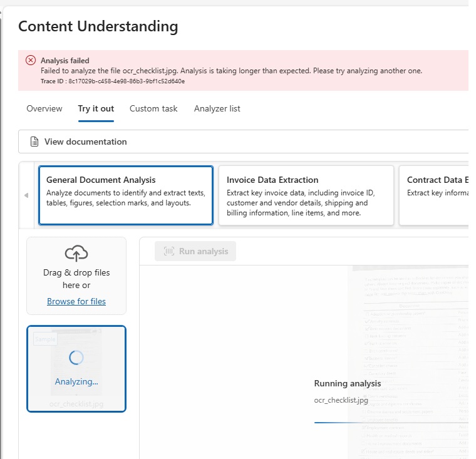Click the barcode icon on Run analysis
Viewport: 476px width, 459px height.
(169, 251)
